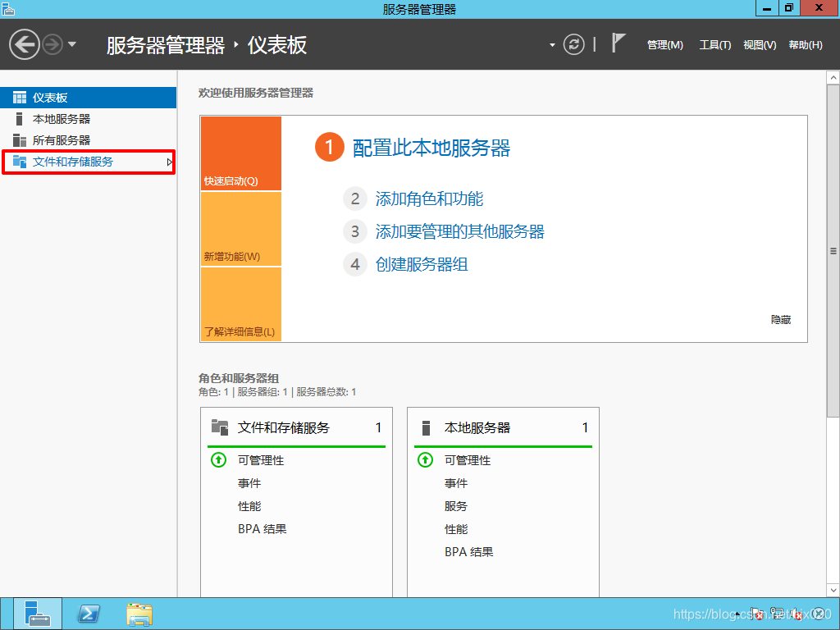
Task: Open the navigation history dropdown arrow
Action: (72, 44)
